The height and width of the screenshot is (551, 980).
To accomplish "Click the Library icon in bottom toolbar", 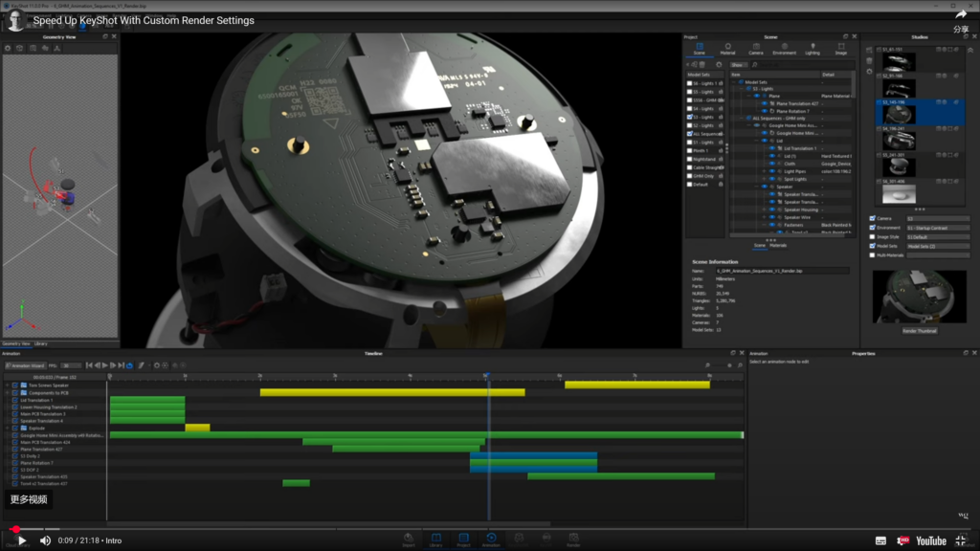I will 435,540.
